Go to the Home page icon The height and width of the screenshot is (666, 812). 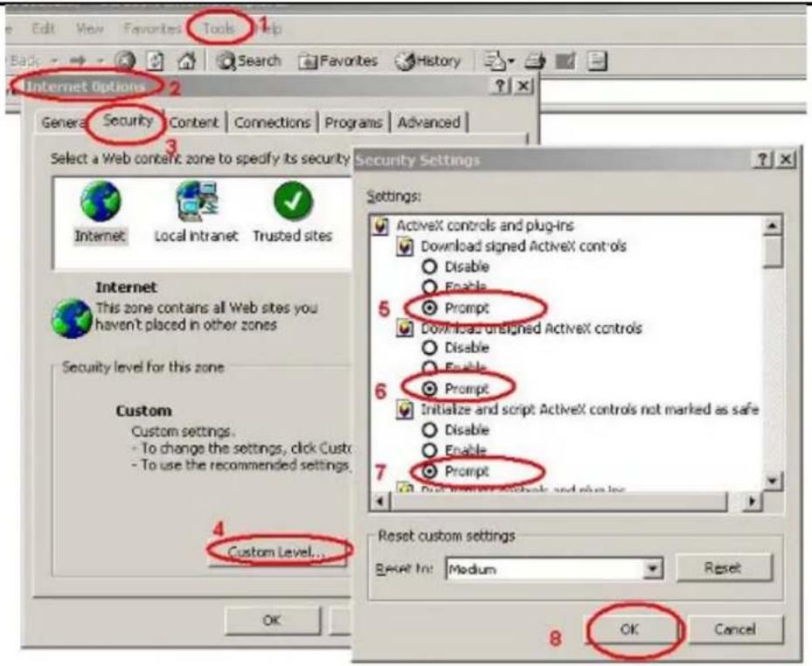coord(187,61)
